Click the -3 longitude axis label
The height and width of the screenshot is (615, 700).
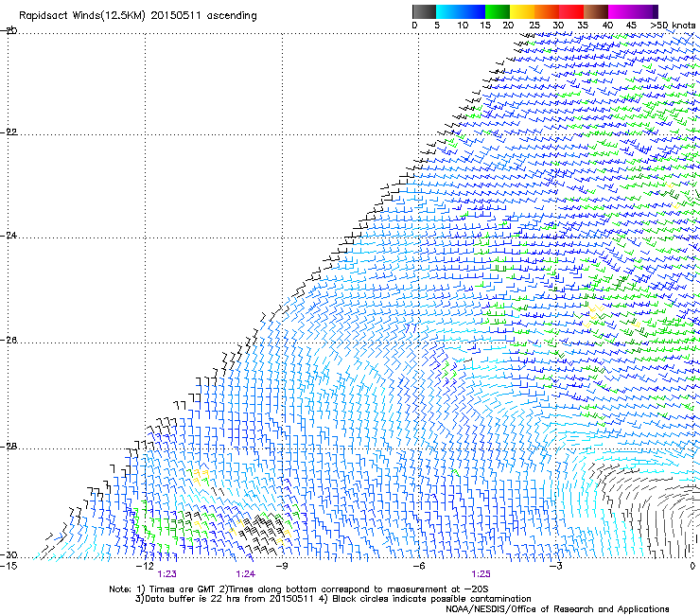555,566
